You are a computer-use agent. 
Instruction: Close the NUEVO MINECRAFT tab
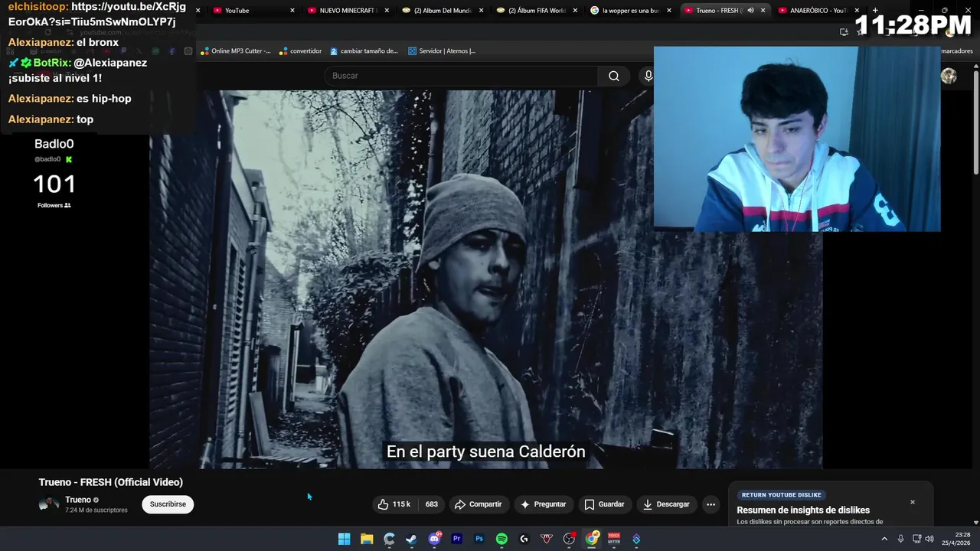[387, 11]
